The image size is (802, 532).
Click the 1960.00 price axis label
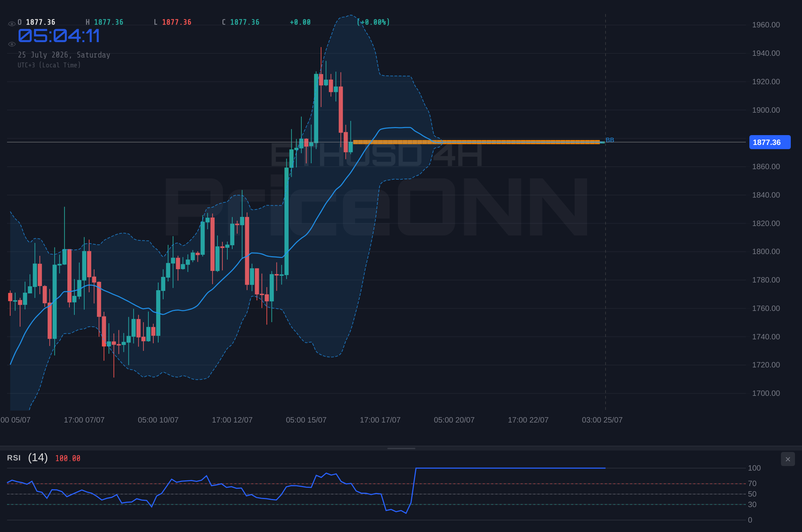click(x=766, y=25)
